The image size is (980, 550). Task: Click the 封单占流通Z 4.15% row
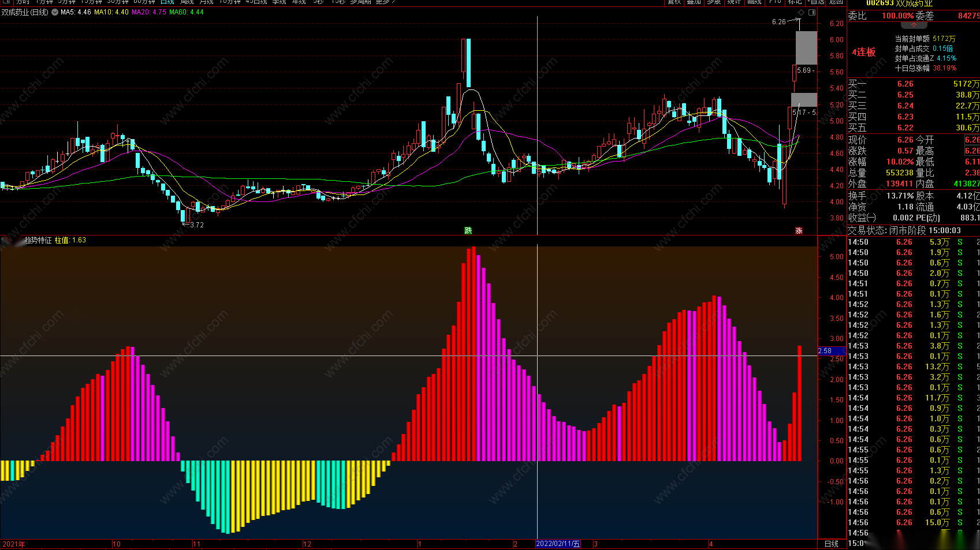pos(926,58)
